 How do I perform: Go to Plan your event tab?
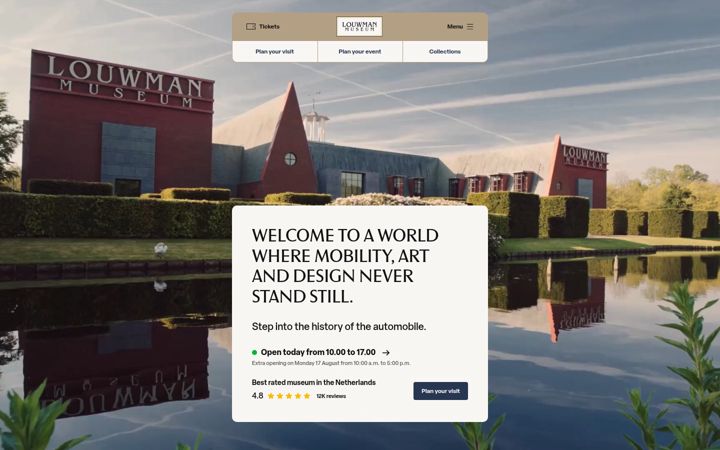[x=360, y=51]
